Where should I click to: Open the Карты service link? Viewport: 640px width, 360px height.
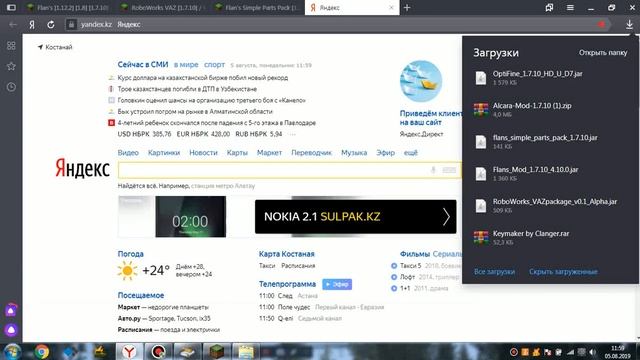[237, 153]
